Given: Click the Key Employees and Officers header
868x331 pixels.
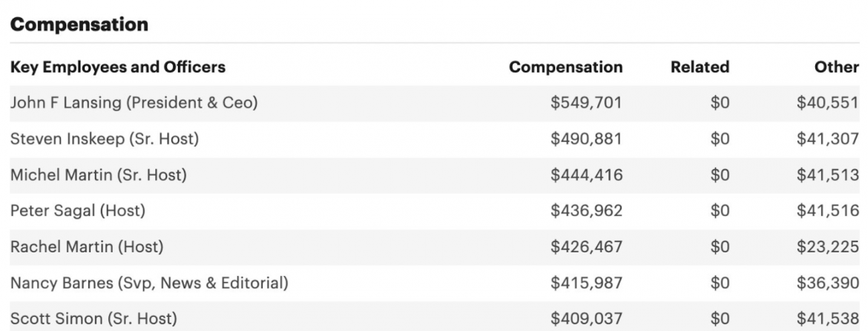Looking at the screenshot, I should [117, 68].
